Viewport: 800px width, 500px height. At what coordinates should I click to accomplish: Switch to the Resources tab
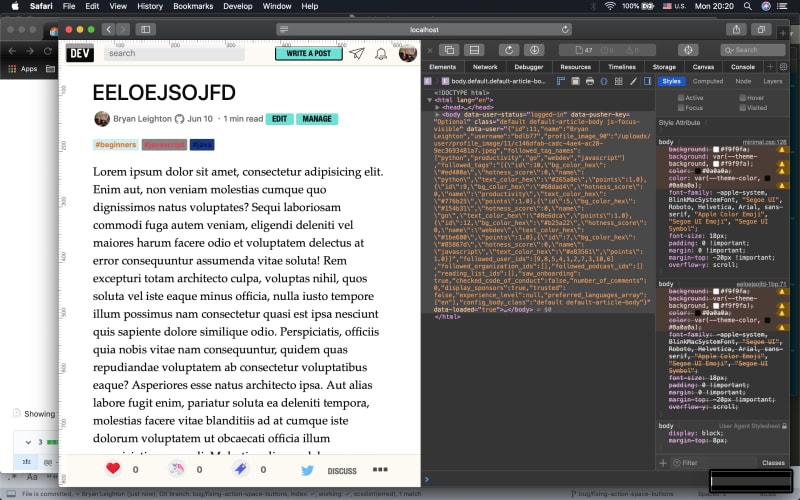tap(575, 67)
